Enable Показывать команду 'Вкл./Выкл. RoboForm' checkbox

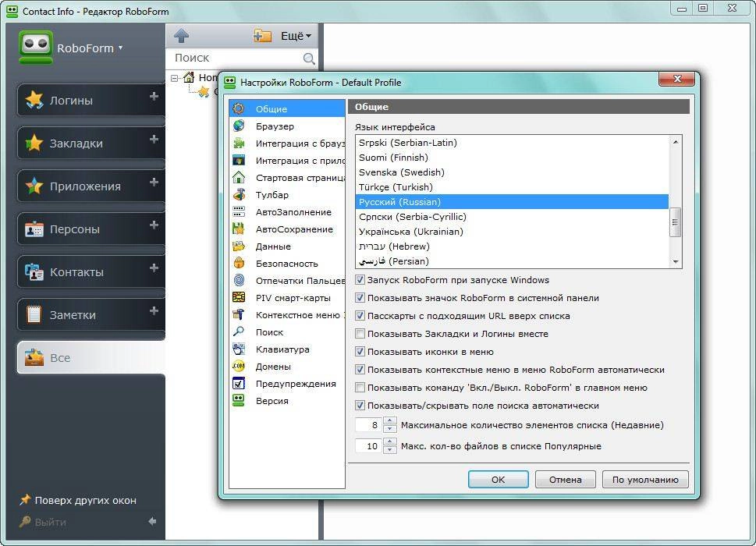360,388
